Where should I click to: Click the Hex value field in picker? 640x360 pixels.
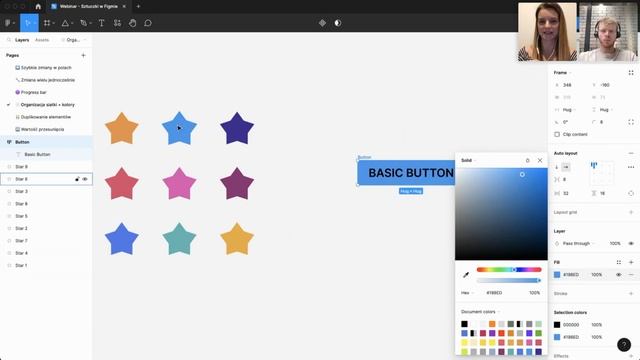(494, 293)
